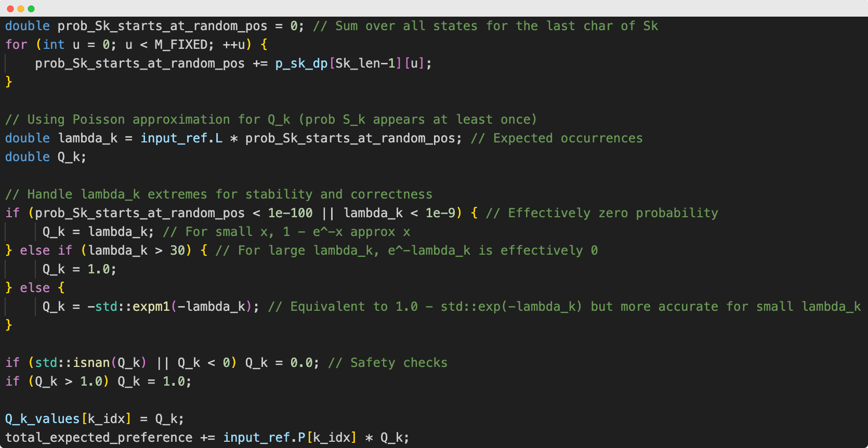868x448 pixels.
Task: Click input_ref.P on the last line
Action: (264, 438)
